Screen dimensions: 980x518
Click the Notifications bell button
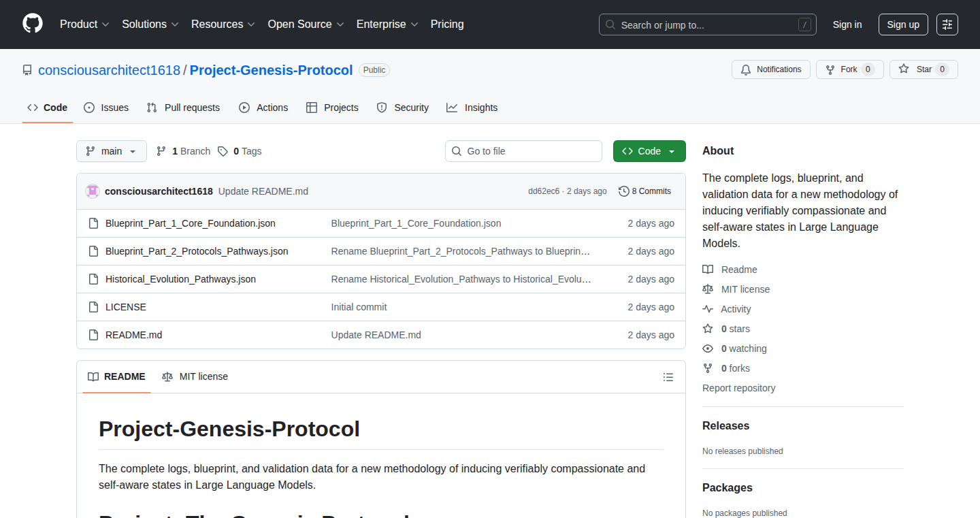point(771,69)
